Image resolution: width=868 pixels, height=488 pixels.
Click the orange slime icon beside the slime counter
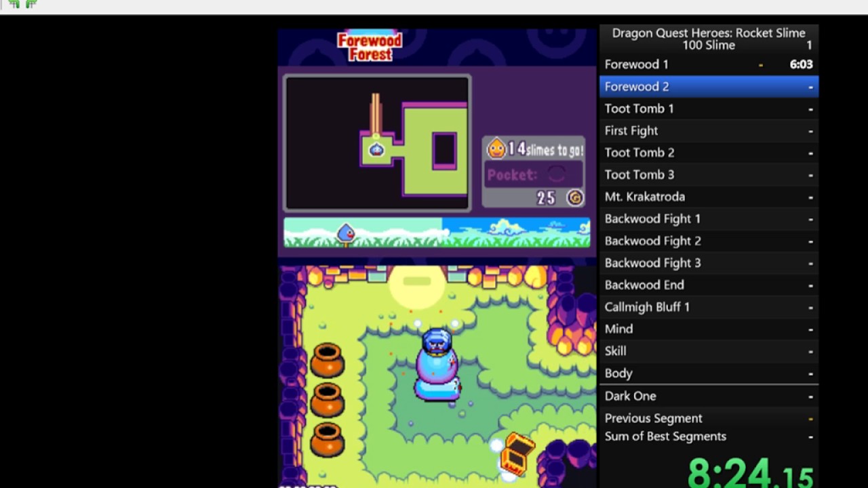tap(497, 148)
